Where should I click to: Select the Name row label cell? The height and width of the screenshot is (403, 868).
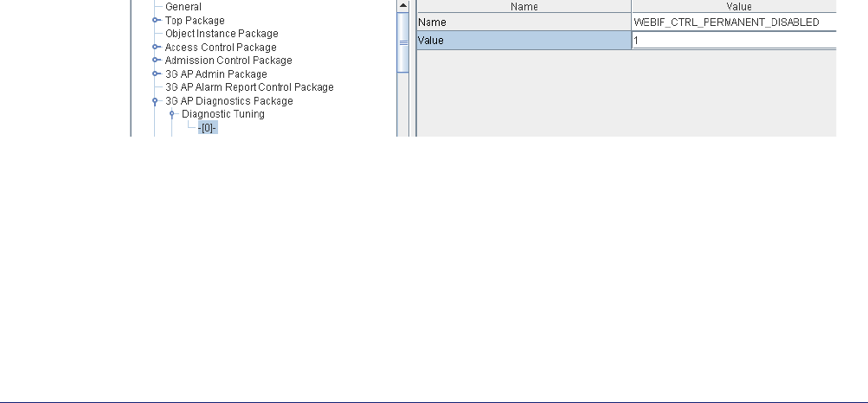pos(524,22)
